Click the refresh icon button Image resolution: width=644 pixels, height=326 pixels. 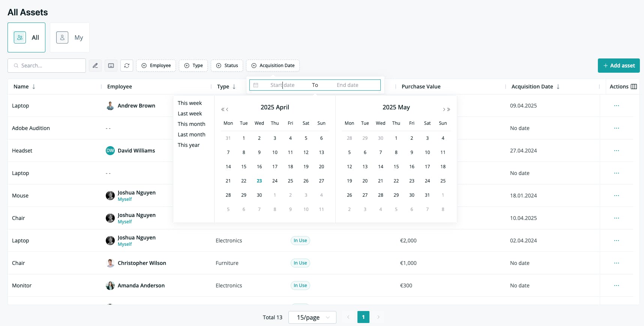coord(127,66)
